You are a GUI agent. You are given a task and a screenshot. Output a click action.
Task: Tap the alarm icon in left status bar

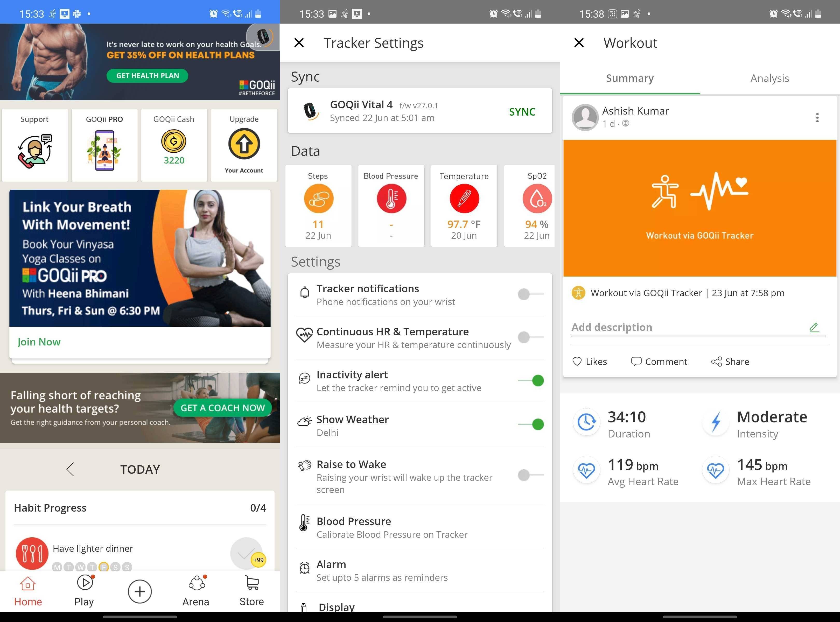213,14
